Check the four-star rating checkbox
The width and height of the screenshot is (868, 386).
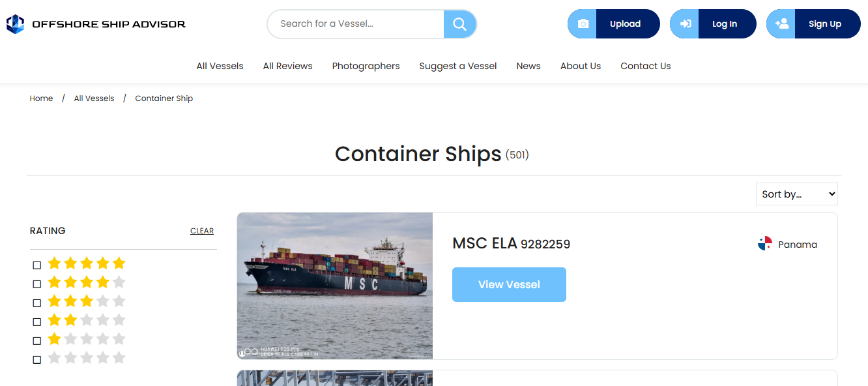click(37, 284)
